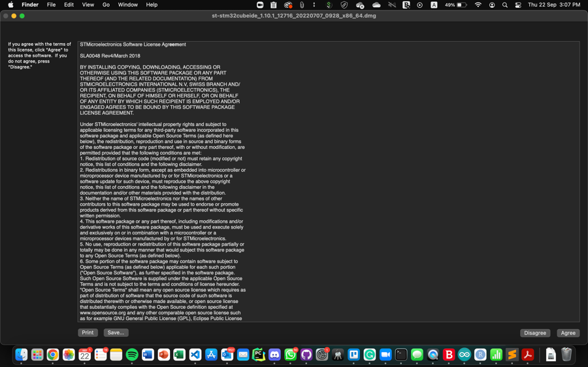
Task: Click the Agree button
Action: point(568,333)
